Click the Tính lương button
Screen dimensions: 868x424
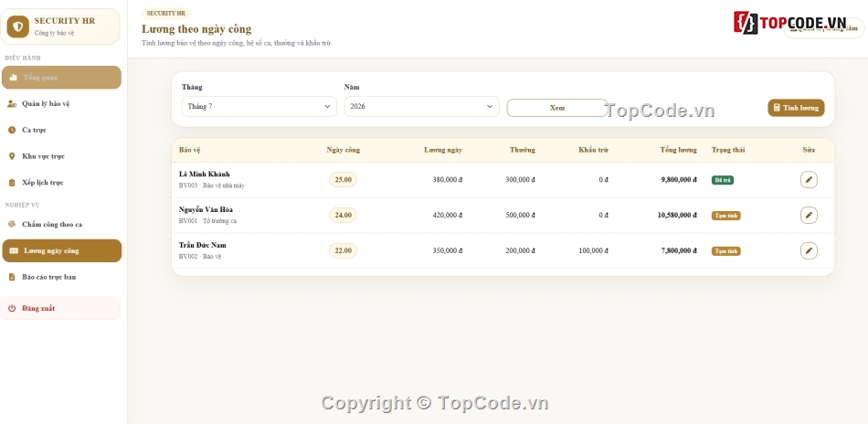796,108
